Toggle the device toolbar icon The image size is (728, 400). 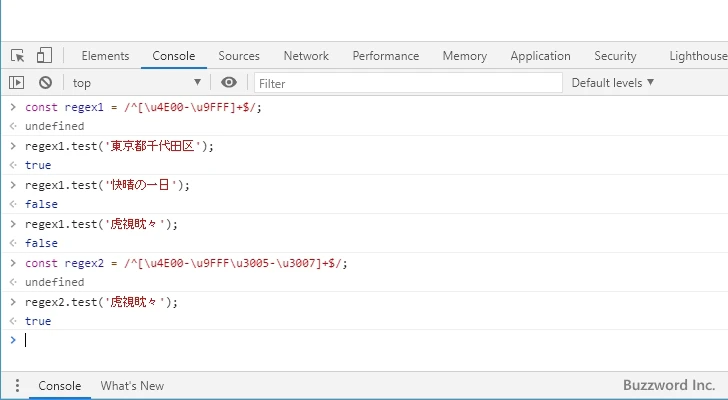point(44,56)
